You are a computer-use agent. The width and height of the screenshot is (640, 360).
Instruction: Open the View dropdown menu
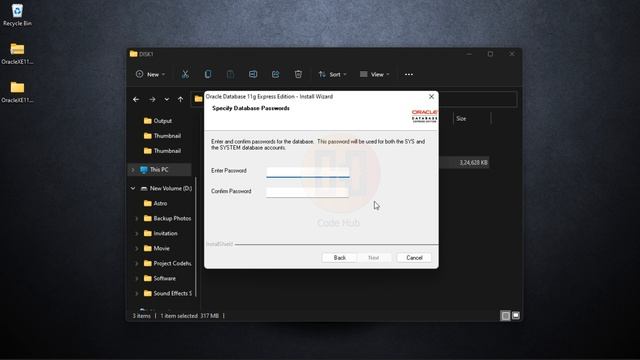click(375, 74)
